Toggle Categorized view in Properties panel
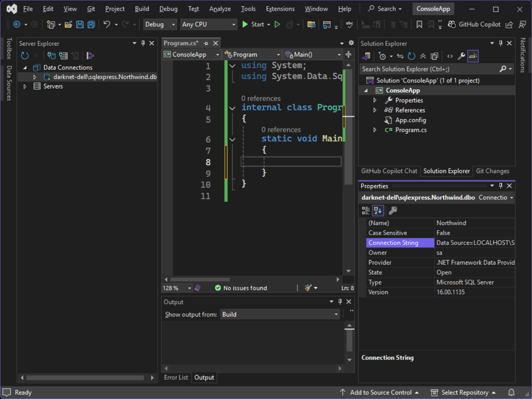532x399 pixels. click(366, 211)
